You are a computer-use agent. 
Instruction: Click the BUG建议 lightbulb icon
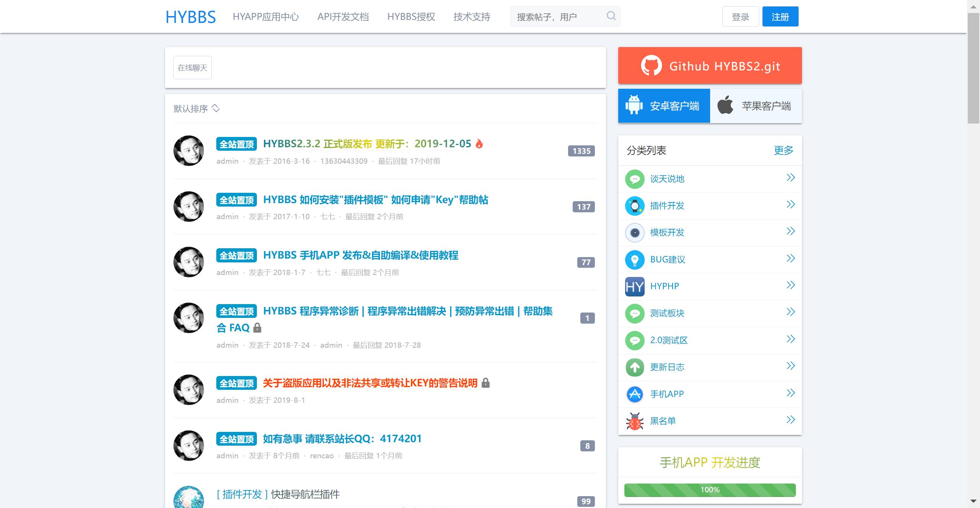635,260
